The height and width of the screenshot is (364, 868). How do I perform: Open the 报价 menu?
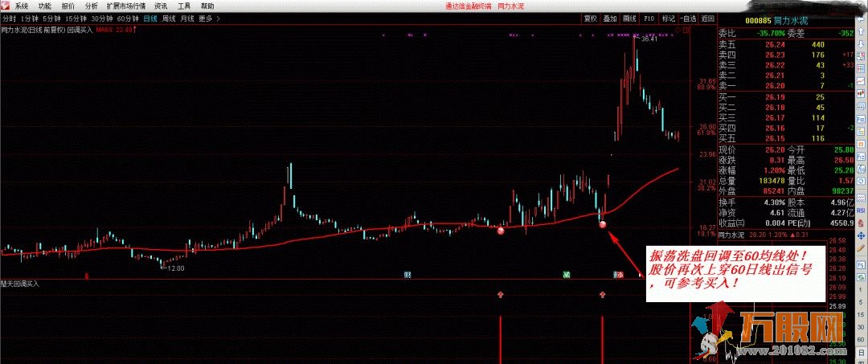point(68,6)
